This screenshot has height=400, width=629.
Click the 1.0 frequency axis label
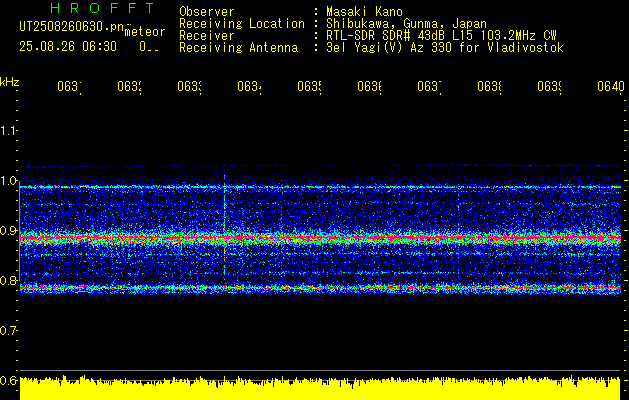(x=8, y=181)
